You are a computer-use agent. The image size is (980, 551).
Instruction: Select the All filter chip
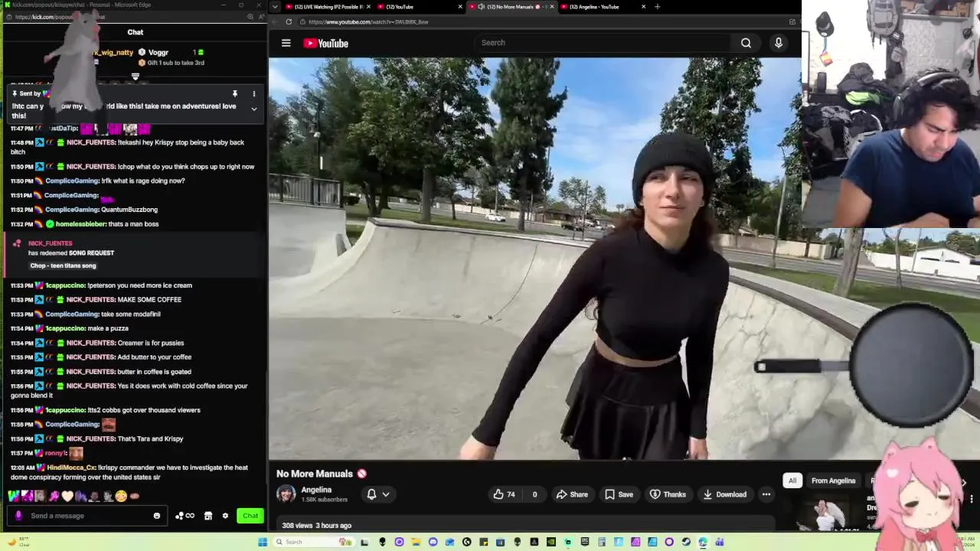click(792, 481)
